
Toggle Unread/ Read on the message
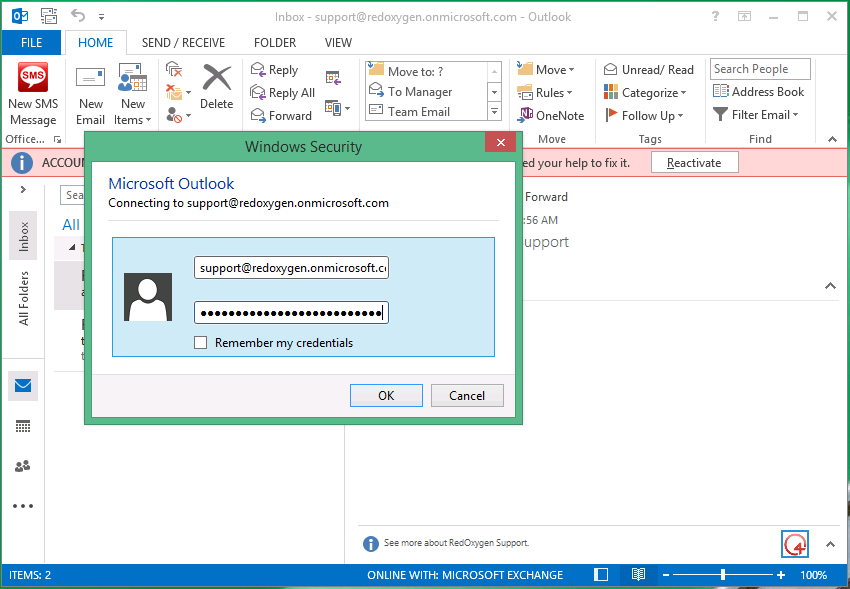(648, 70)
